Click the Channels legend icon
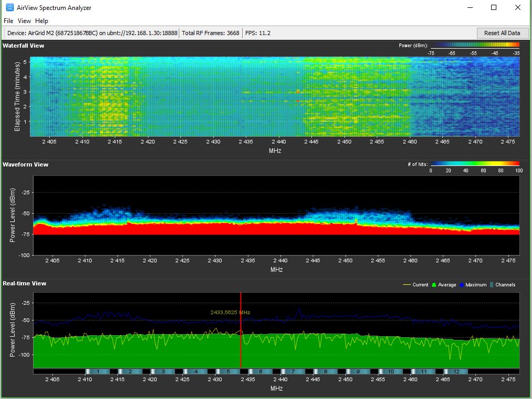 point(492,285)
